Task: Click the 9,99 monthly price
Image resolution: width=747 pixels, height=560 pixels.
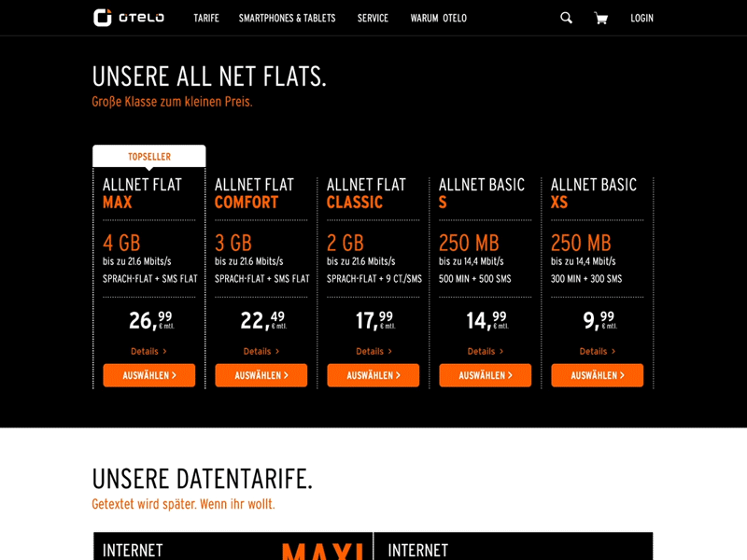Action: [599, 320]
